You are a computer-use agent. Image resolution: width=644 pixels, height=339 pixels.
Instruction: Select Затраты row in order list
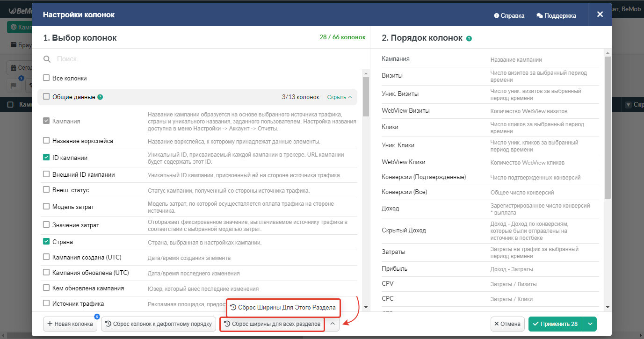point(490,252)
